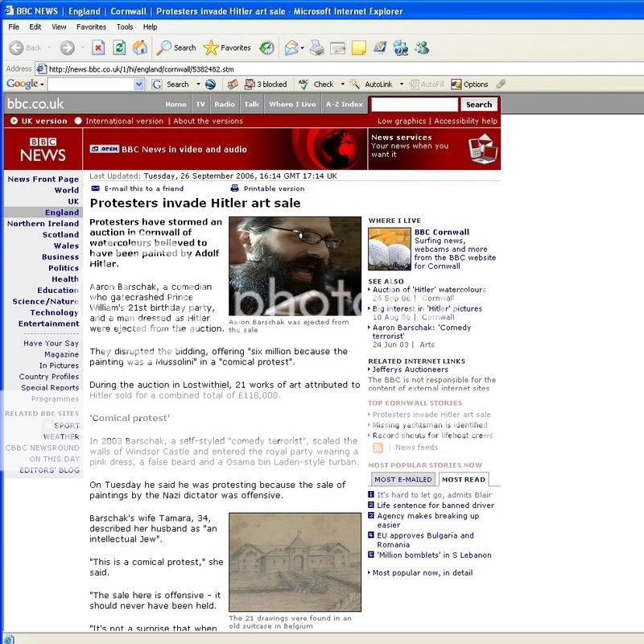Click the BBC Search button

click(478, 105)
